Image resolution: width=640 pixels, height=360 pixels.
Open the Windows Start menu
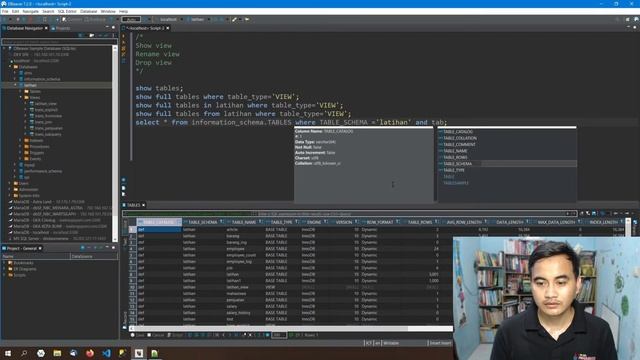coord(8,353)
